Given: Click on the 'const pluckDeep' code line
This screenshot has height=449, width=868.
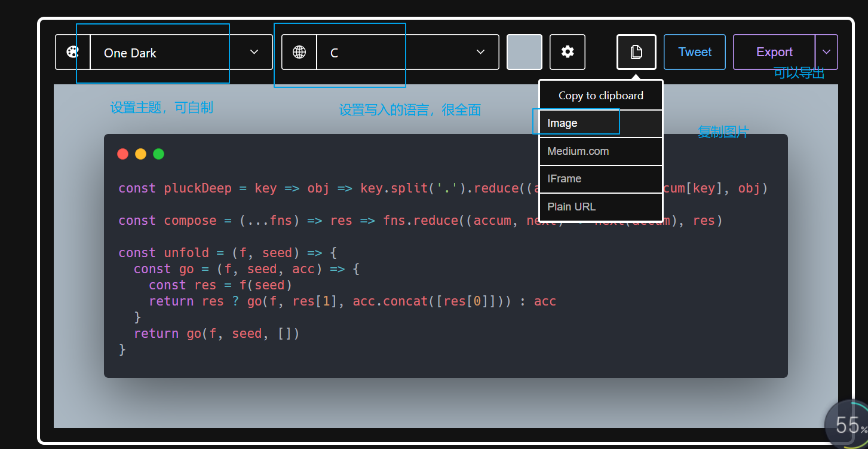Looking at the screenshot, I should [443, 188].
